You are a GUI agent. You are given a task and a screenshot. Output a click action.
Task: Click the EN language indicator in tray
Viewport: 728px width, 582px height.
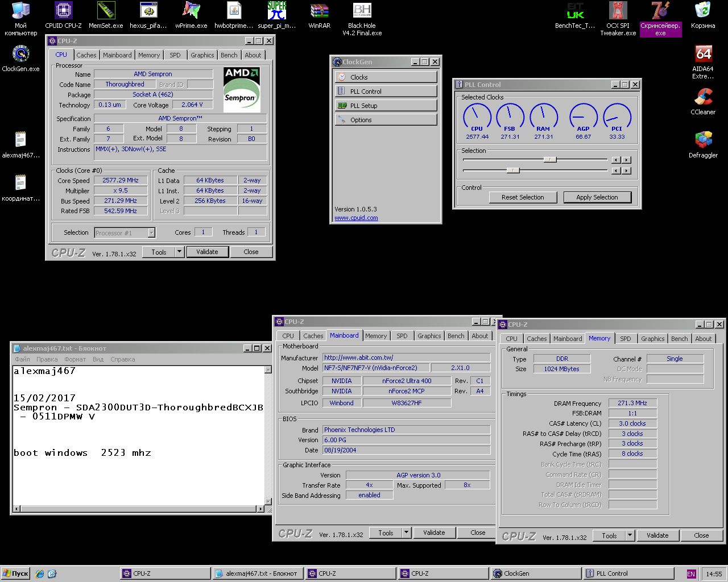(x=691, y=574)
